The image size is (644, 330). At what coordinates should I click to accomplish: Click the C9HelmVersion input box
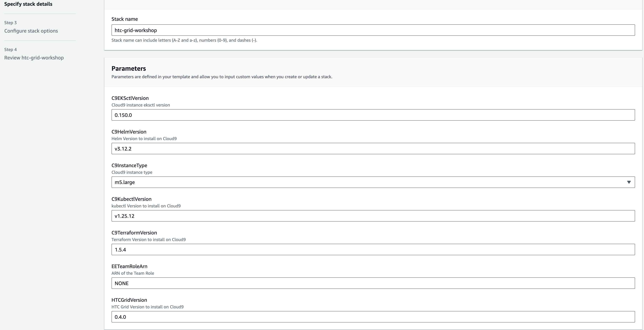tap(373, 149)
